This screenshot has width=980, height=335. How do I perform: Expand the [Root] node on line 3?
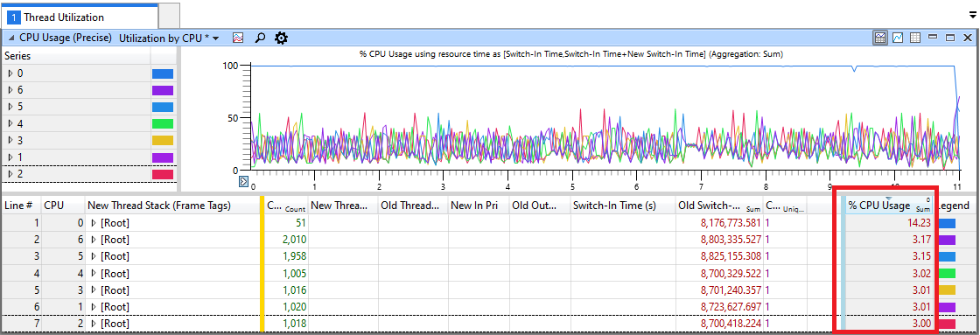click(94, 256)
